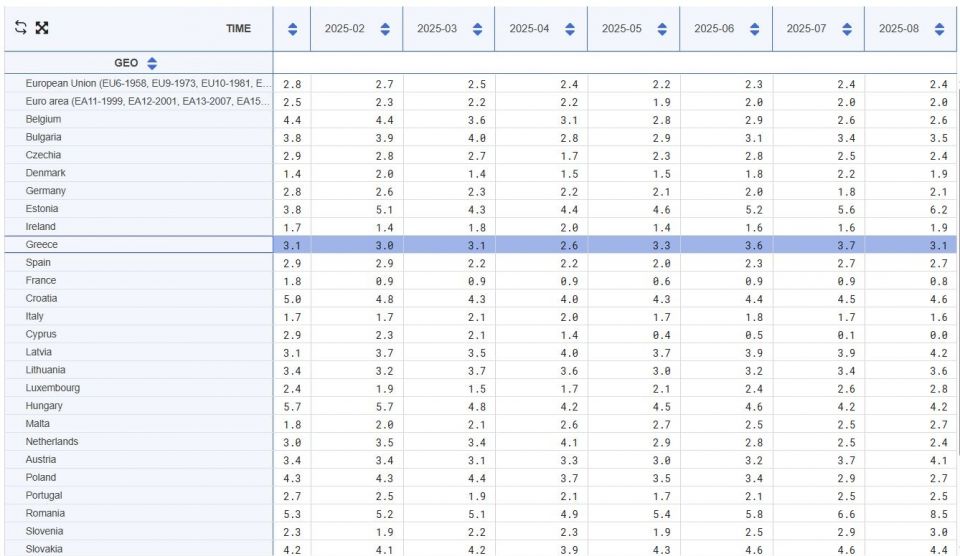Sort by the GEO column arrow

tap(151, 62)
